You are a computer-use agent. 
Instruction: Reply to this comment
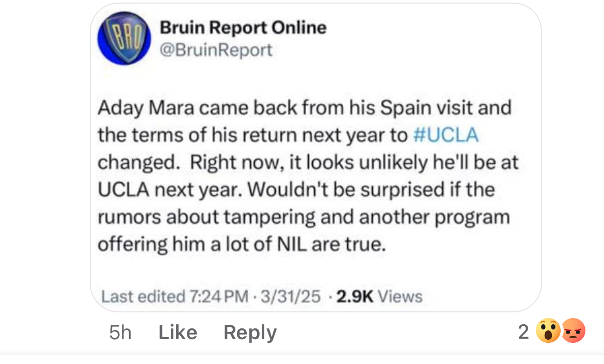[250, 333]
